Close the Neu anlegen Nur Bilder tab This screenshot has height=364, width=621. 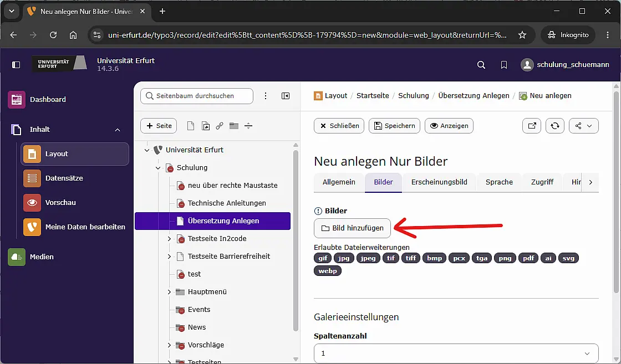(x=142, y=12)
